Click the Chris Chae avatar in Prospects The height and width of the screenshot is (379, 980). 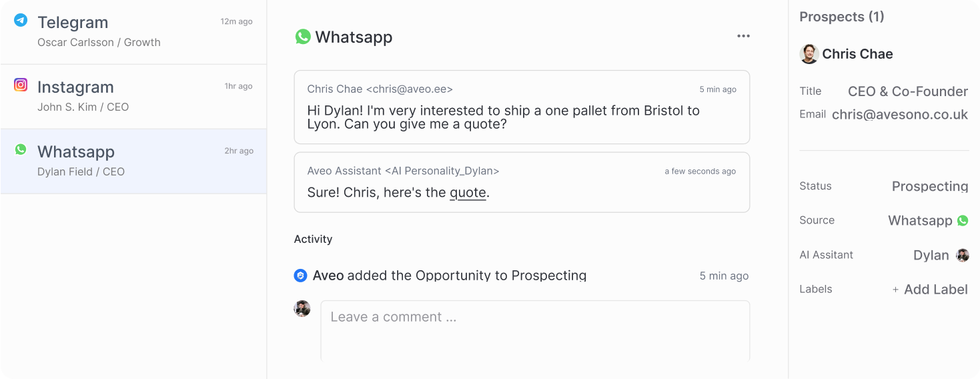[x=809, y=54]
